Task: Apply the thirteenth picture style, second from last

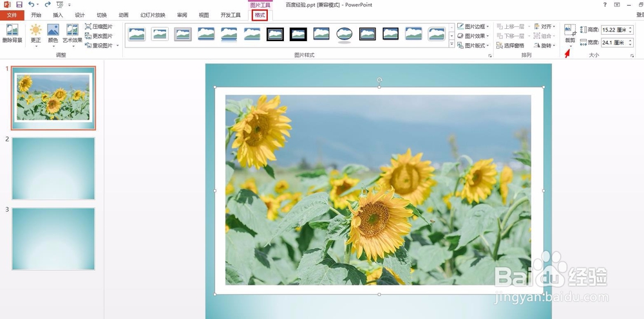Action: (413, 34)
